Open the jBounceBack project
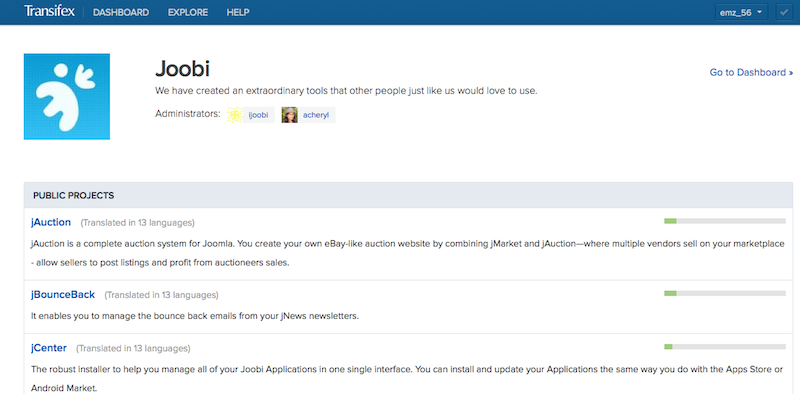This screenshot has width=800, height=394. coord(63,294)
